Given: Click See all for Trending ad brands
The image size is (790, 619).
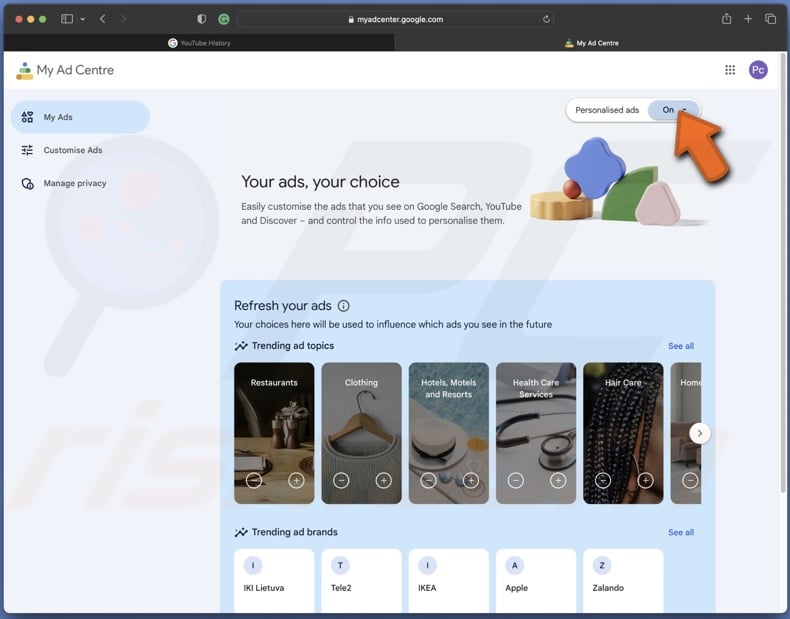Looking at the screenshot, I should [681, 532].
